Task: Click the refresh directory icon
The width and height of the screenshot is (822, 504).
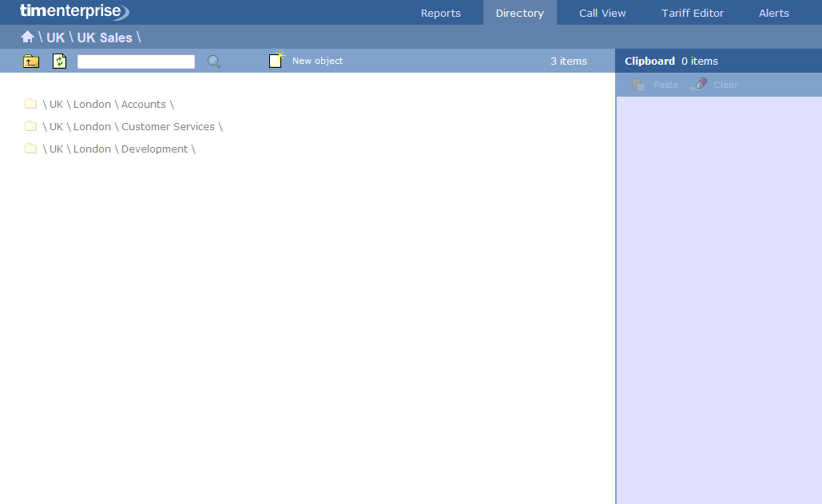Action: coord(59,62)
